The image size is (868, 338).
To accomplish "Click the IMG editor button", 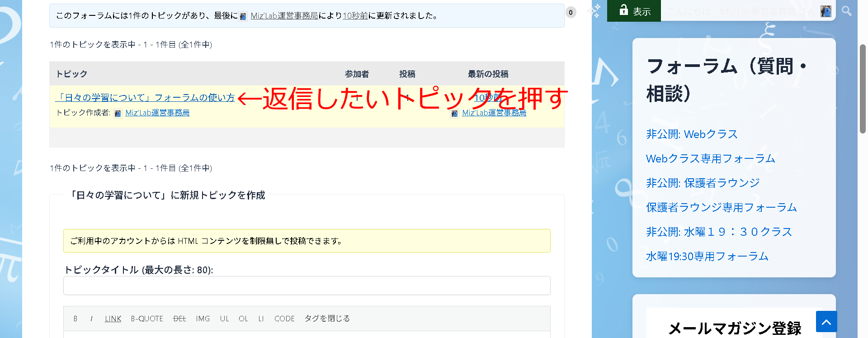I will tap(203, 319).
